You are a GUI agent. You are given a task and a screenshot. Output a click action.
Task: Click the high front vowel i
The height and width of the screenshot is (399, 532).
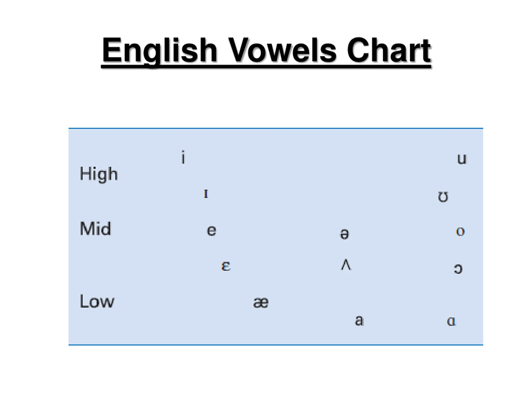coord(183,157)
